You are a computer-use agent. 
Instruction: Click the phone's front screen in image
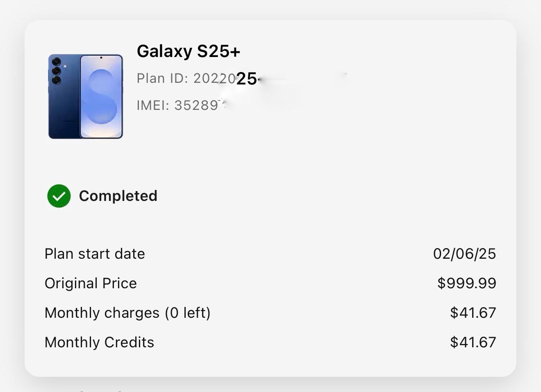[101, 96]
